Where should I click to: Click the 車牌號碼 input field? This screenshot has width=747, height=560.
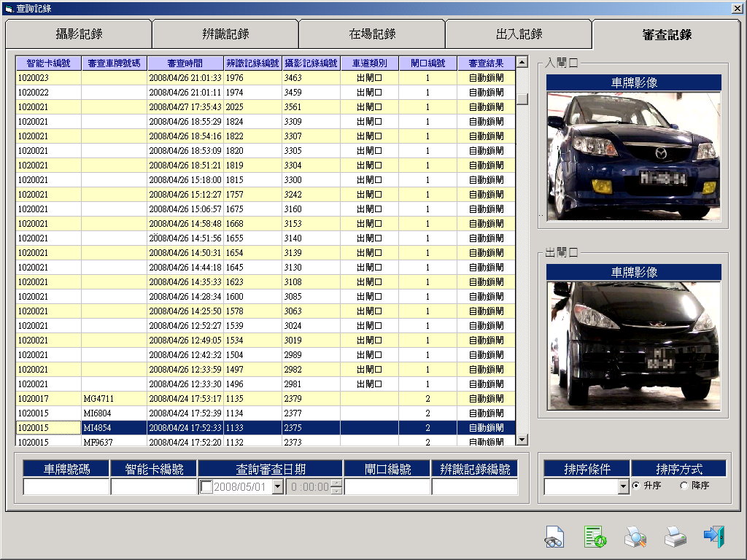(x=66, y=487)
